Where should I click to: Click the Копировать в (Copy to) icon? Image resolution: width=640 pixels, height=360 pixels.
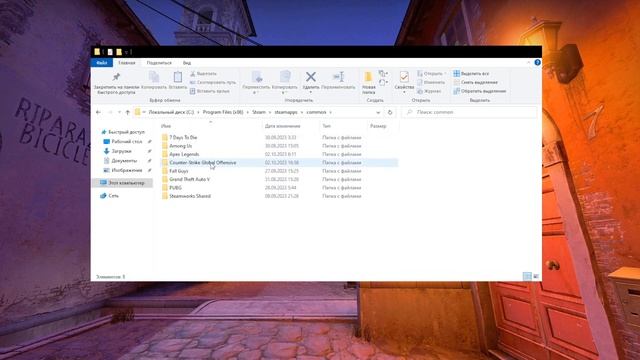284,77
